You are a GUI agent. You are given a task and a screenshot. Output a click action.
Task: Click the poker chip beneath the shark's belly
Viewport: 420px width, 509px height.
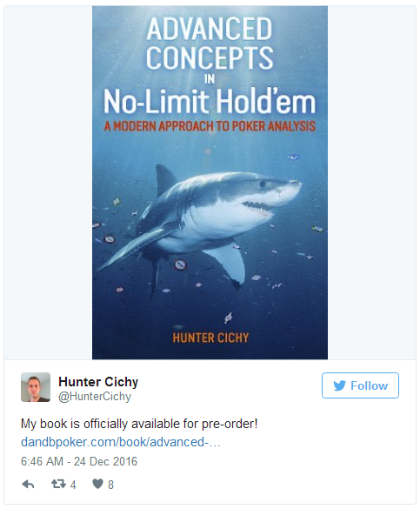tap(180, 265)
